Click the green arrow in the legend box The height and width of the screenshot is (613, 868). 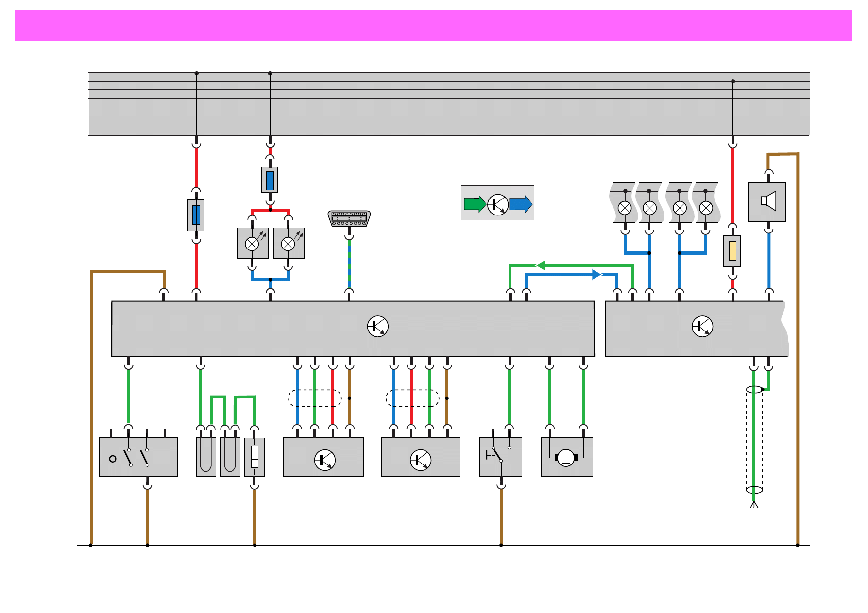coord(475,204)
